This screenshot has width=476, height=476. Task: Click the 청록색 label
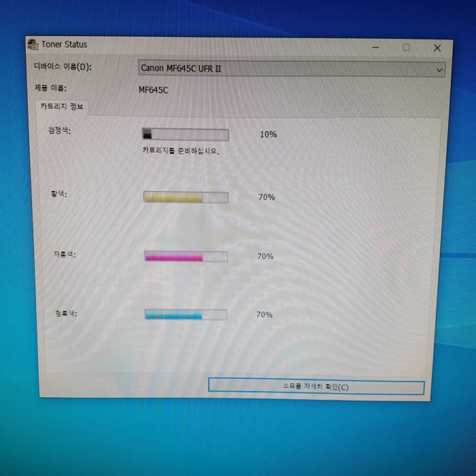(x=66, y=313)
